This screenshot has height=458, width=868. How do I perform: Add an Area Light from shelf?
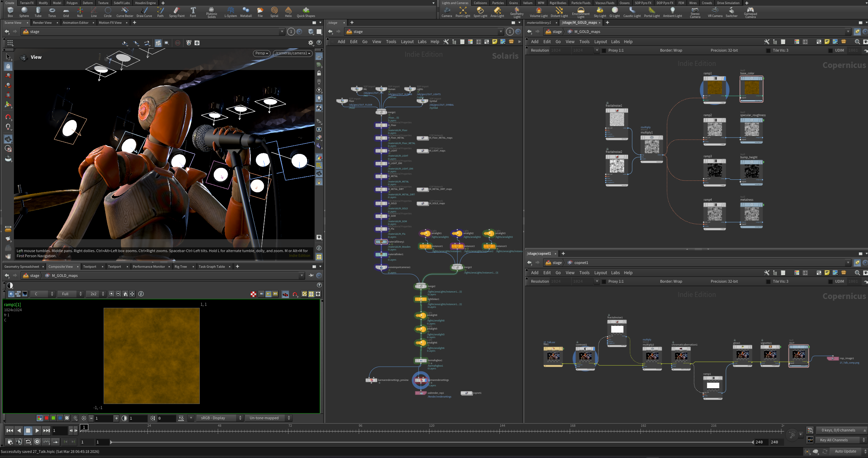tap(497, 12)
